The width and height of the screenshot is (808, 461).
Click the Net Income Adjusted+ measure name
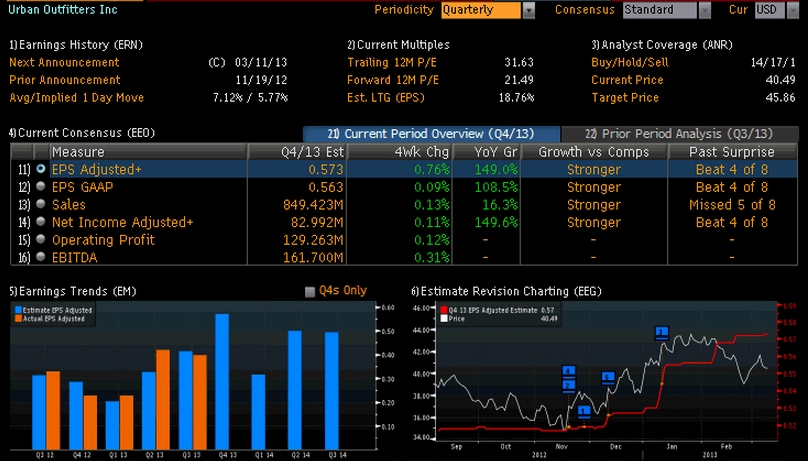[123, 222]
